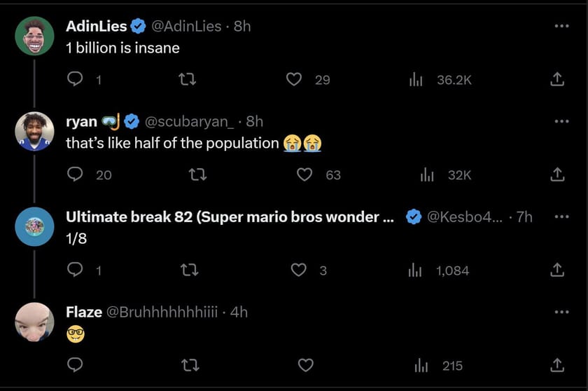Click the Ultimate break 82 profile avatar
588x391 pixels.
pos(34,226)
